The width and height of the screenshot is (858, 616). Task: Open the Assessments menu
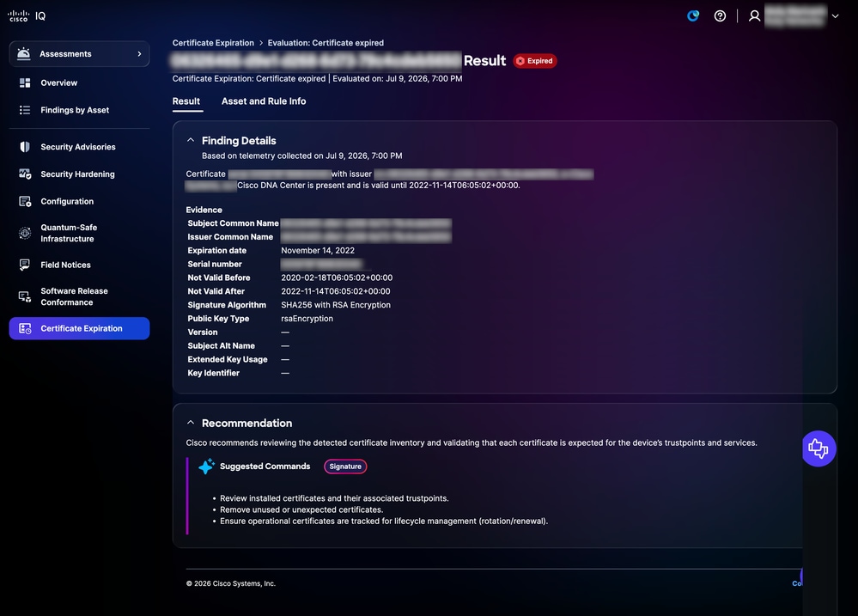(79, 53)
